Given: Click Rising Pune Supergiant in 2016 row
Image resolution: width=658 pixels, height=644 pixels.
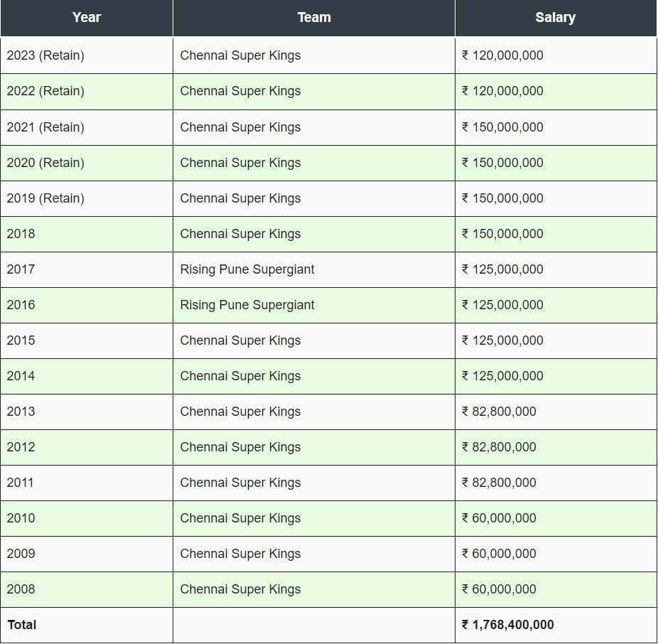Looking at the screenshot, I should point(247,305).
